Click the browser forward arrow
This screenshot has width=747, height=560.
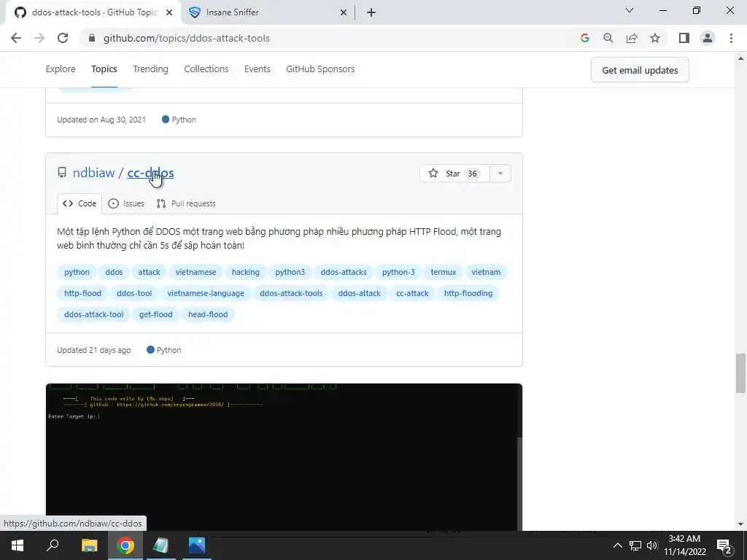click(39, 38)
